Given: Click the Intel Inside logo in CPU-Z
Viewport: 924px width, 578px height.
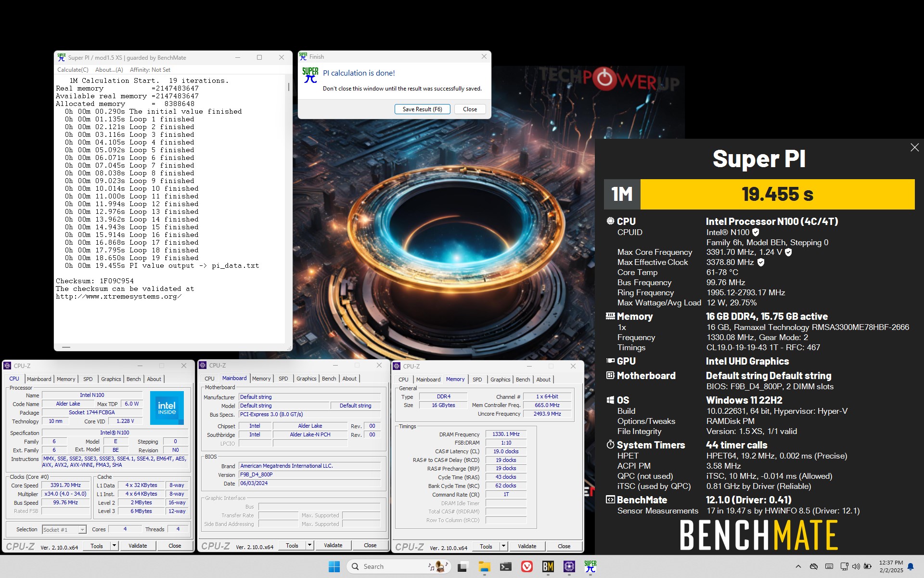Looking at the screenshot, I should [167, 408].
